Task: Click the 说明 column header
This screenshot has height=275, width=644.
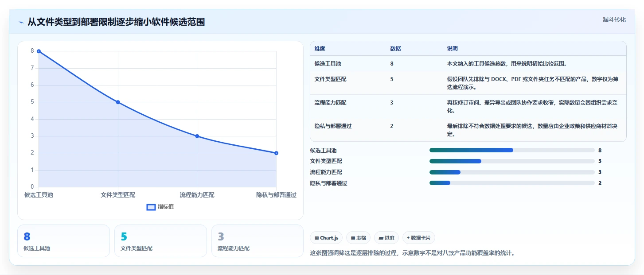Action: tap(453, 49)
